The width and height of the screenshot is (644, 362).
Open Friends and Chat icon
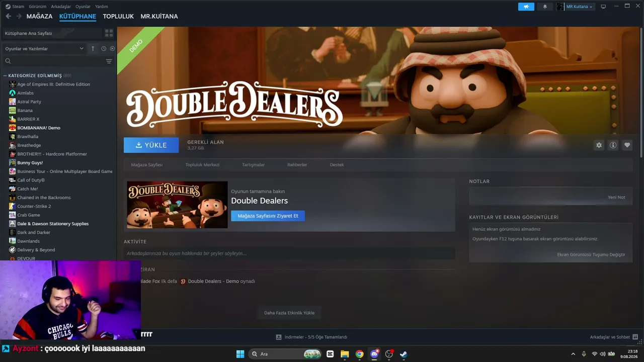click(635, 337)
